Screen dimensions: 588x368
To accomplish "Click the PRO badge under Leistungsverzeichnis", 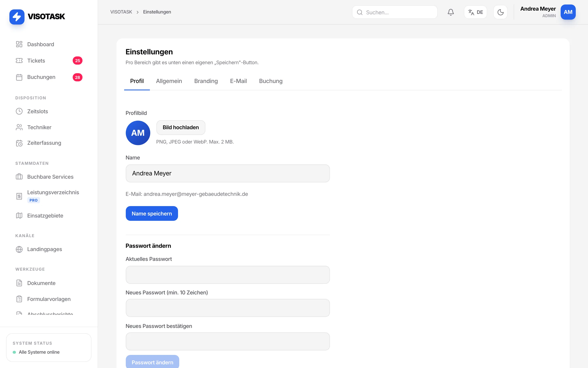I will 33,200.
